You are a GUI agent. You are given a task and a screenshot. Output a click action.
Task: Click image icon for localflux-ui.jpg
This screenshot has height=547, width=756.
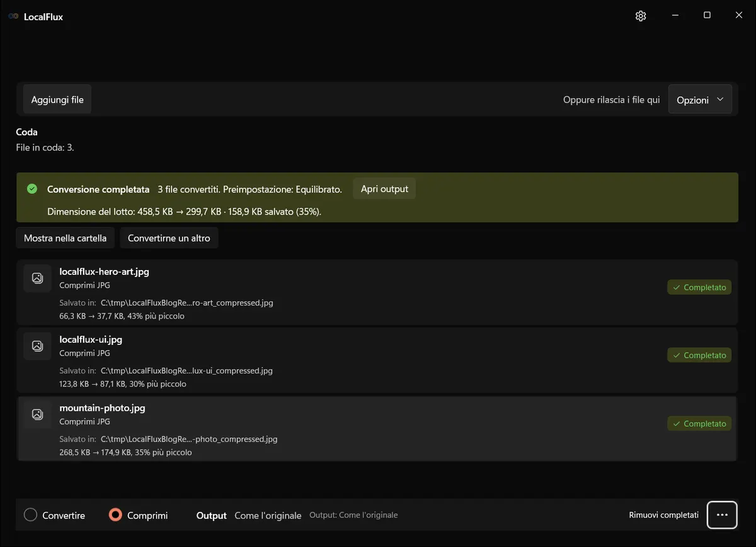click(x=37, y=346)
